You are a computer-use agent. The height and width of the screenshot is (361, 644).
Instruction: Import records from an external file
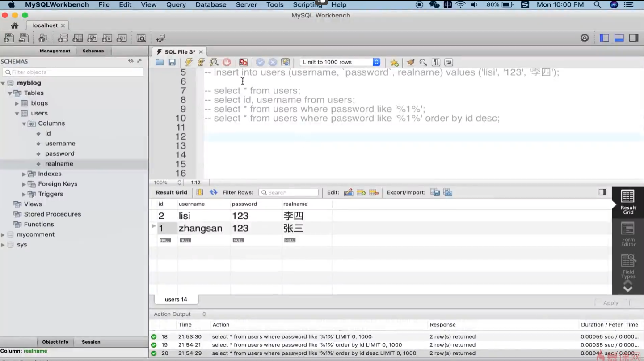[x=448, y=192]
